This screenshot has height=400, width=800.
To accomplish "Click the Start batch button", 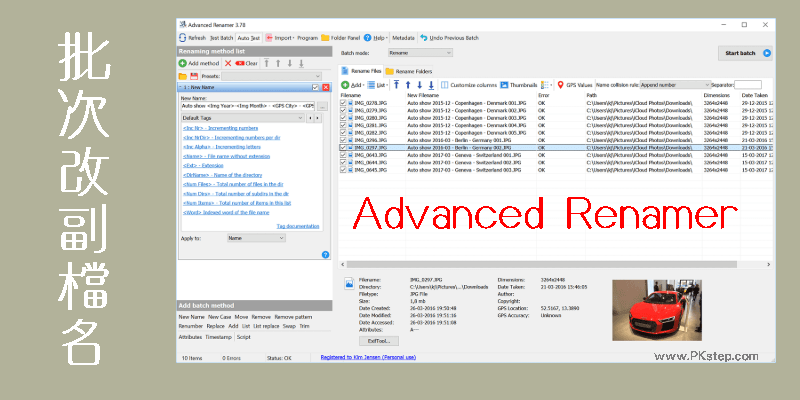I will click(745, 53).
